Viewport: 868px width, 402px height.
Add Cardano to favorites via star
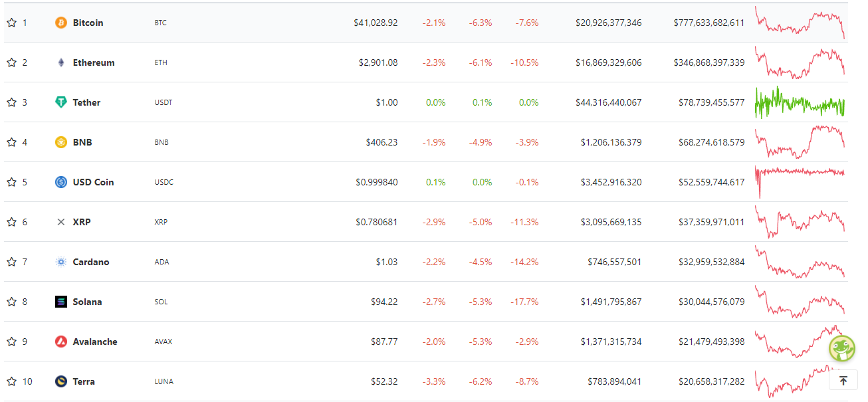[x=11, y=262]
